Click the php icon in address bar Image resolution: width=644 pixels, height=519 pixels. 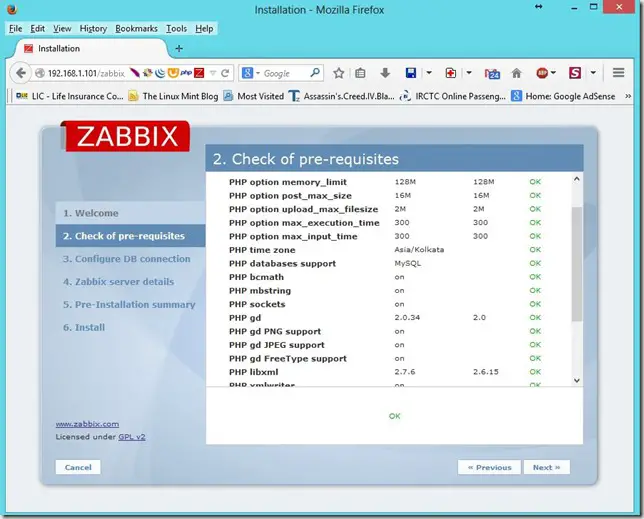point(186,73)
